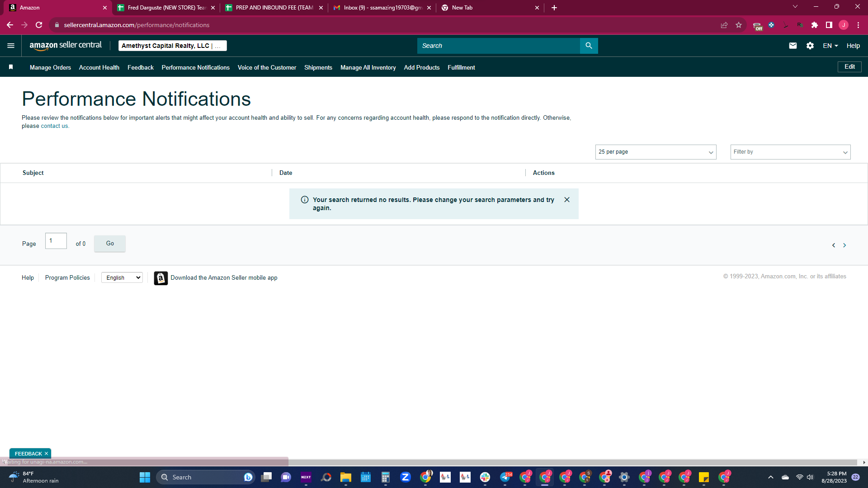Image resolution: width=868 pixels, height=488 pixels.
Task: Open Sticky Notes from the taskbar
Action: coord(704,477)
